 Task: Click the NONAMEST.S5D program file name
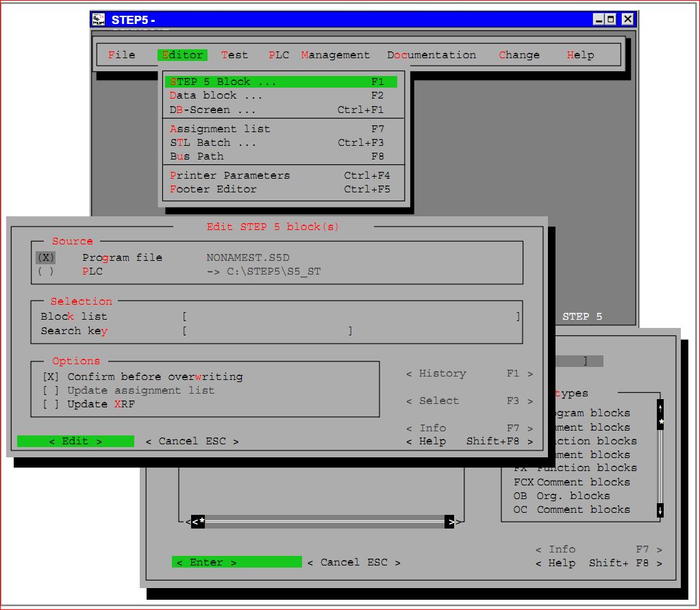248,257
